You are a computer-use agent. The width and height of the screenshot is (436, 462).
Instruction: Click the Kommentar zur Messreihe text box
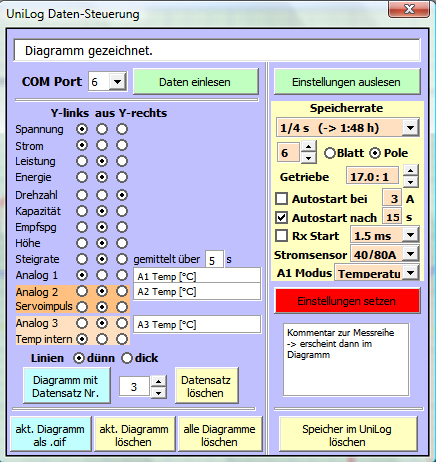346,359
